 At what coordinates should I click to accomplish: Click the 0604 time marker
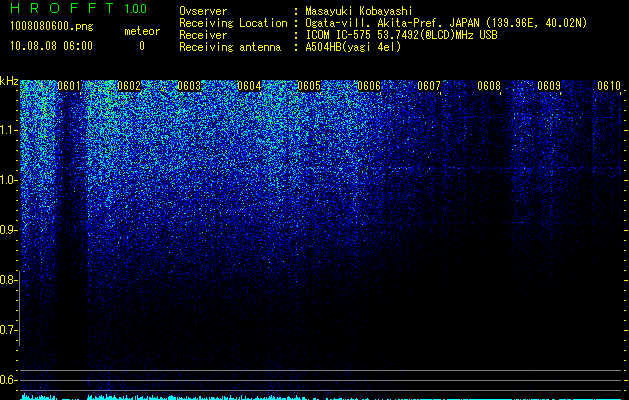[x=249, y=86]
